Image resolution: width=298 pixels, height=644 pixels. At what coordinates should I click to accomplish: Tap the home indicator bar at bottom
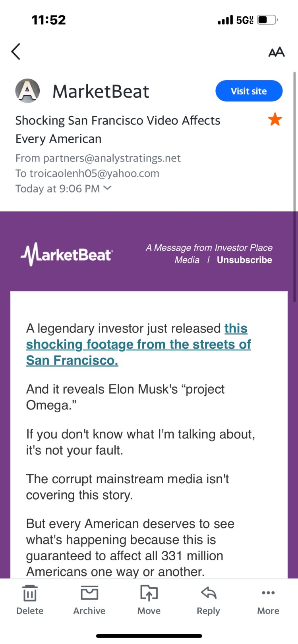tap(149, 636)
